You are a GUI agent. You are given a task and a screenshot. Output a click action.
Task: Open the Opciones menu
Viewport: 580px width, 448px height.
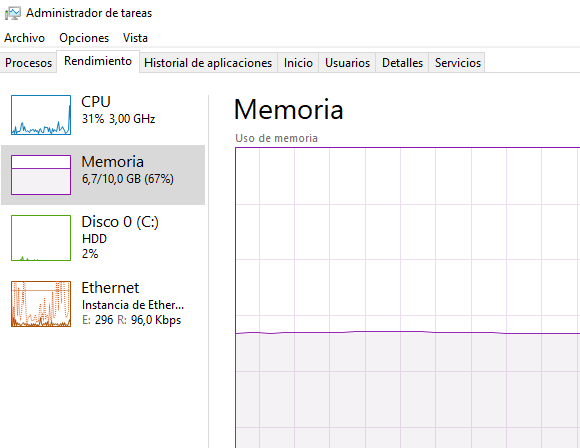84,38
